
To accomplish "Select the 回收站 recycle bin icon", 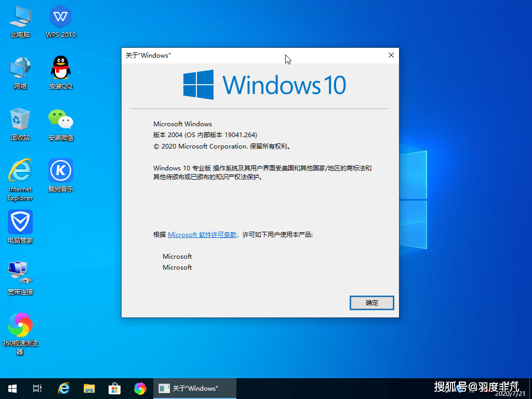I will tap(20, 125).
